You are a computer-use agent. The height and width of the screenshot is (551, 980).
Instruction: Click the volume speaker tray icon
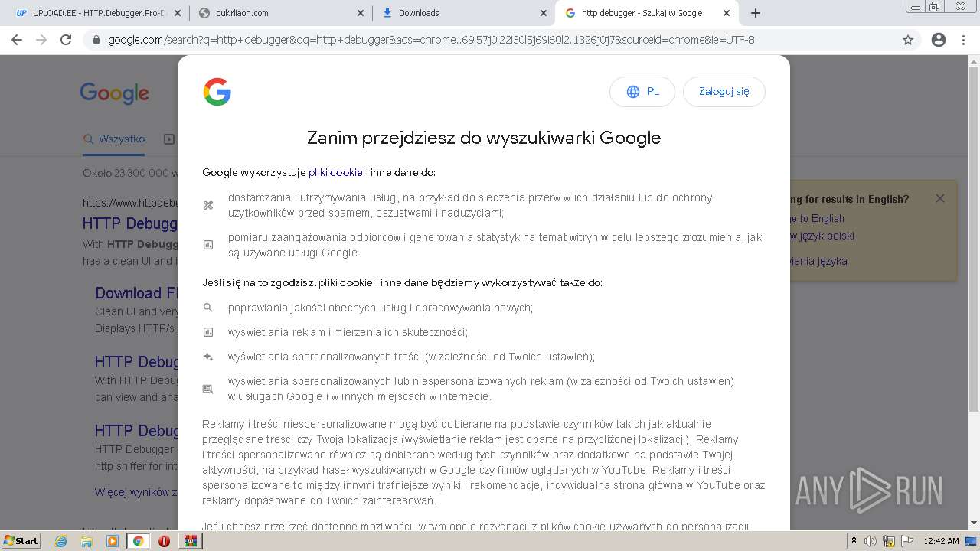coord(871,541)
